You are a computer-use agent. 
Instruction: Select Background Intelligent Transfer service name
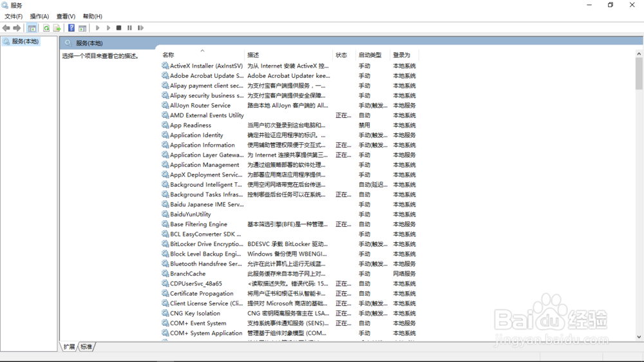(206, 184)
